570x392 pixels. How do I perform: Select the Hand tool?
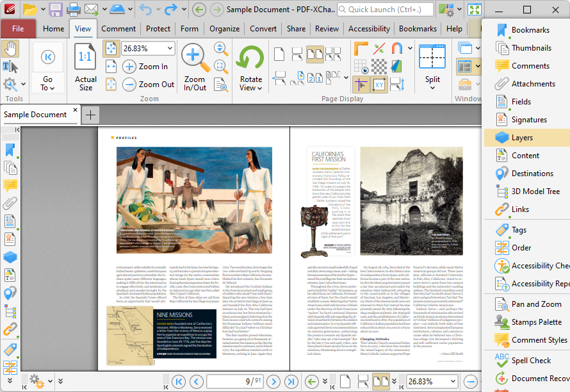point(10,49)
